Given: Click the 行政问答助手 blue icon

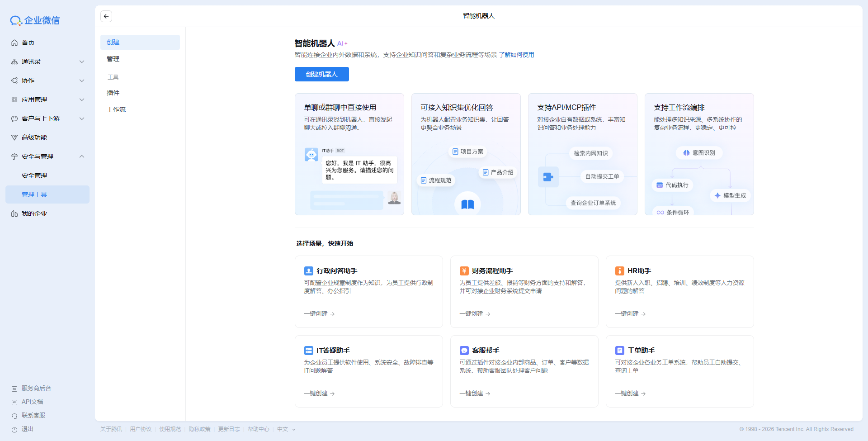Looking at the screenshot, I should (x=309, y=271).
